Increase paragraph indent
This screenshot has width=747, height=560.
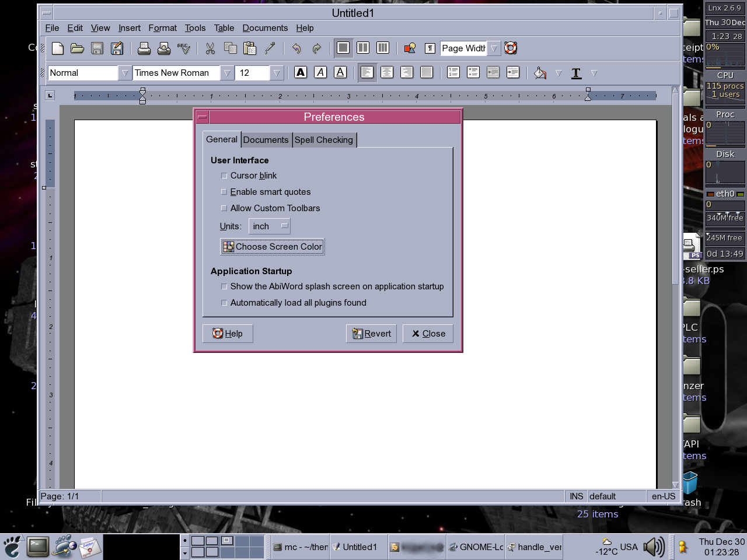[513, 72]
